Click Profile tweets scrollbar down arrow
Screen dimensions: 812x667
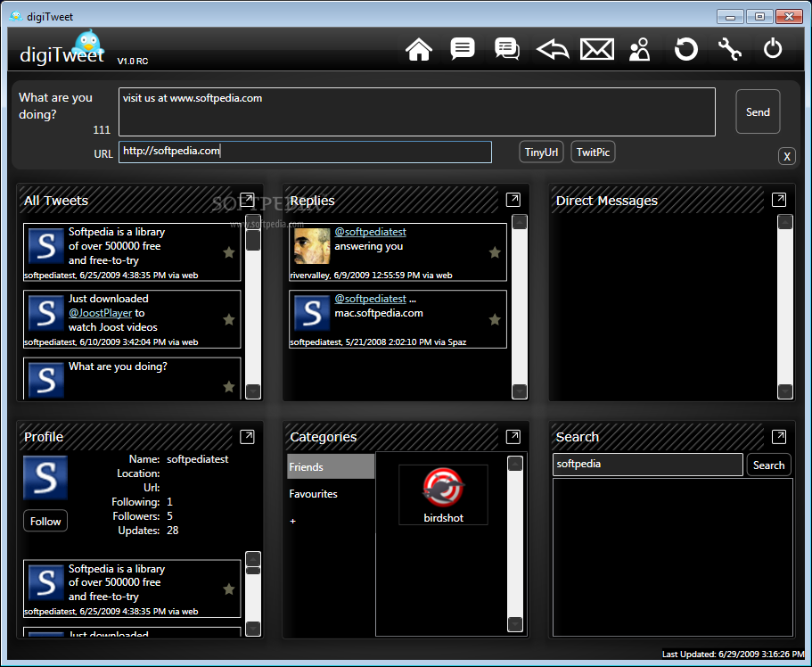[x=253, y=628]
